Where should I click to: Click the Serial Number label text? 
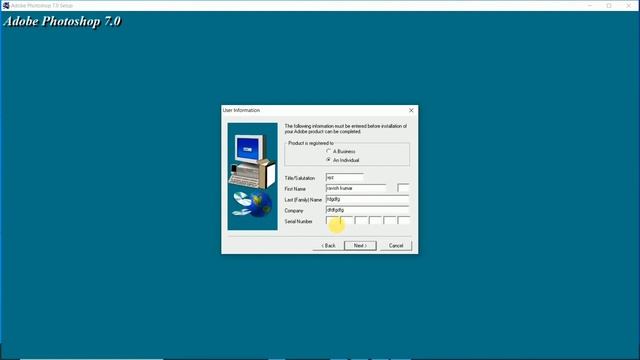pos(298,222)
